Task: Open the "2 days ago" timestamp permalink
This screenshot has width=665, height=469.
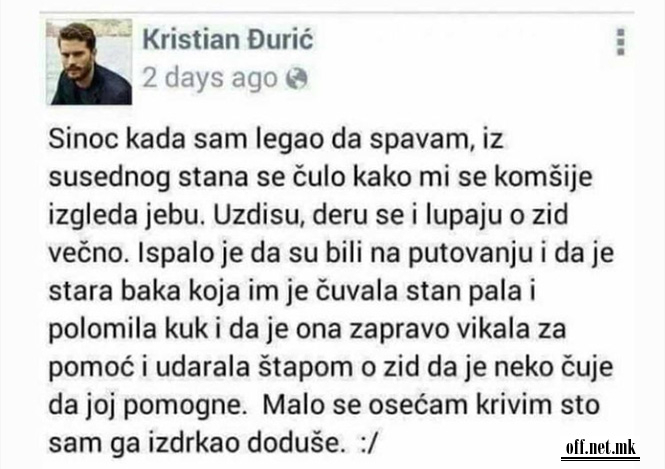Action: click(x=210, y=78)
